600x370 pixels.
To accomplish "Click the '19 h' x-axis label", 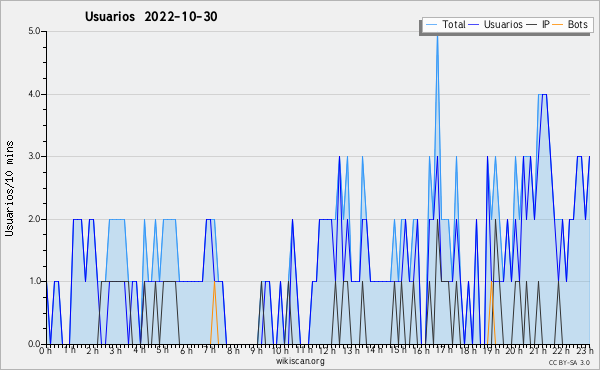I will pos(491,351).
